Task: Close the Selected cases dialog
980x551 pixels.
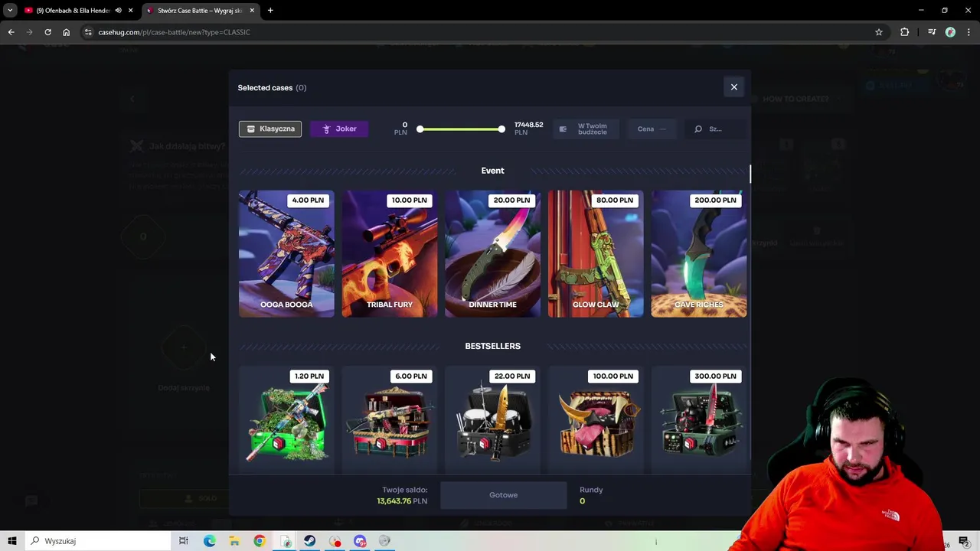Action: click(733, 87)
